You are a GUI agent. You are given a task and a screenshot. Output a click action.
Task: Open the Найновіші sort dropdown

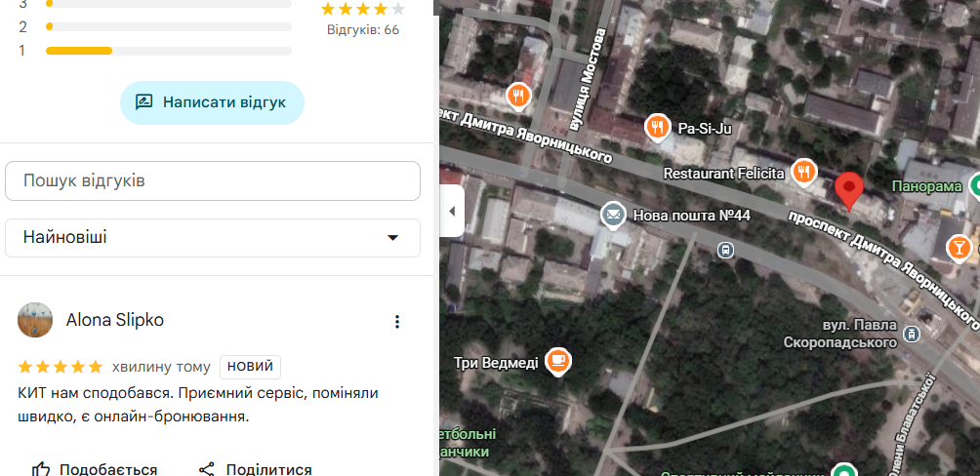click(x=213, y=238)
